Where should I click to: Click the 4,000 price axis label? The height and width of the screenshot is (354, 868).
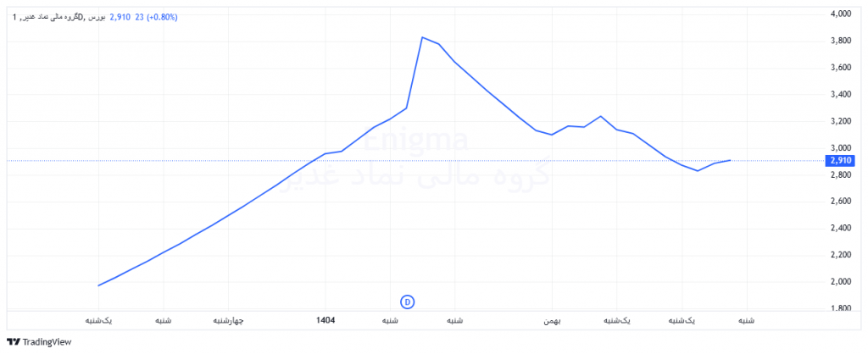(840, 14)
